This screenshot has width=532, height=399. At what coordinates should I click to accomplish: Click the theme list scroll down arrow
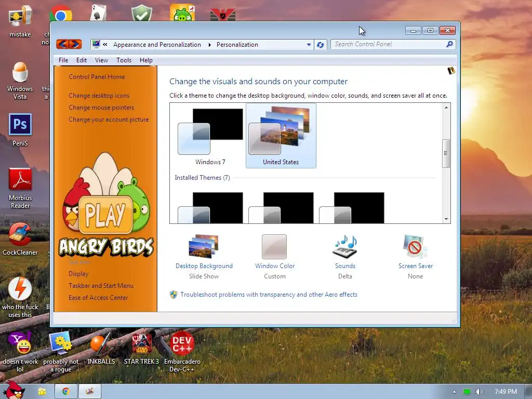pos(446,219)
